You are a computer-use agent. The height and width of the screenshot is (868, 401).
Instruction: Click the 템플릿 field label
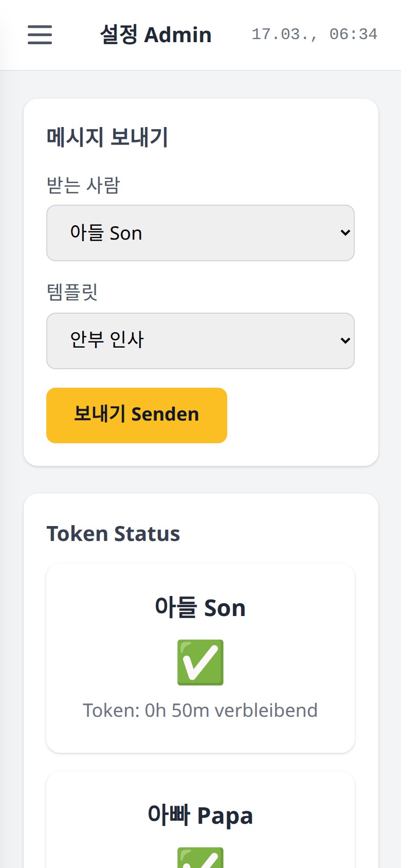click(72, 292)
